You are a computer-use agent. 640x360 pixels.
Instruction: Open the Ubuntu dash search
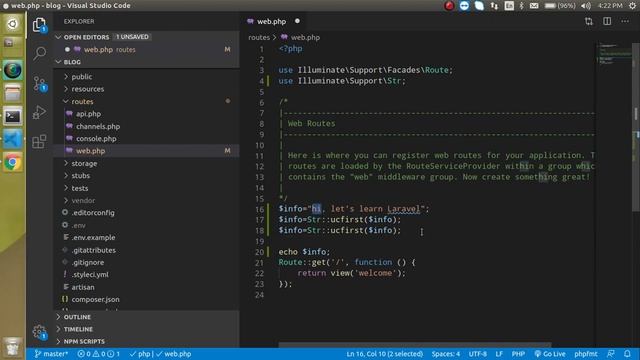click(13, 24)
